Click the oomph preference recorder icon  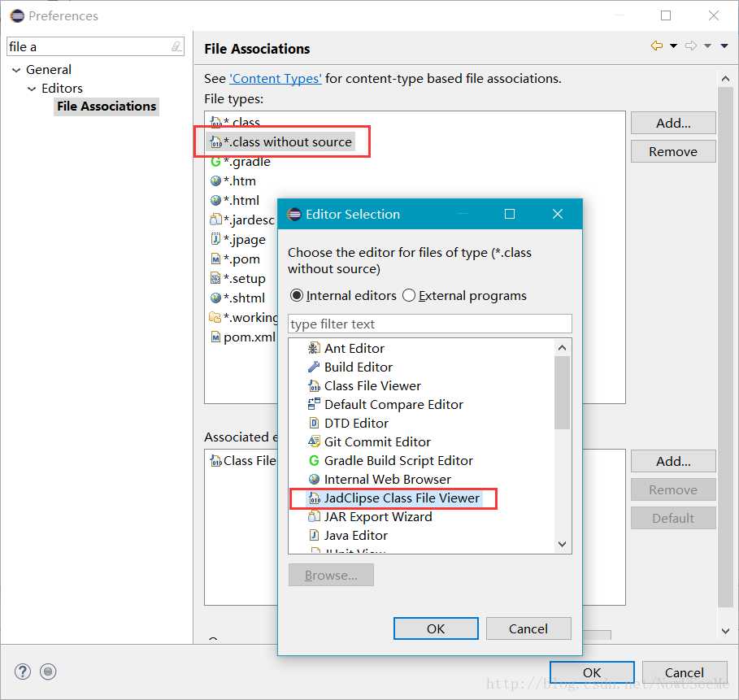click(48, 672)
